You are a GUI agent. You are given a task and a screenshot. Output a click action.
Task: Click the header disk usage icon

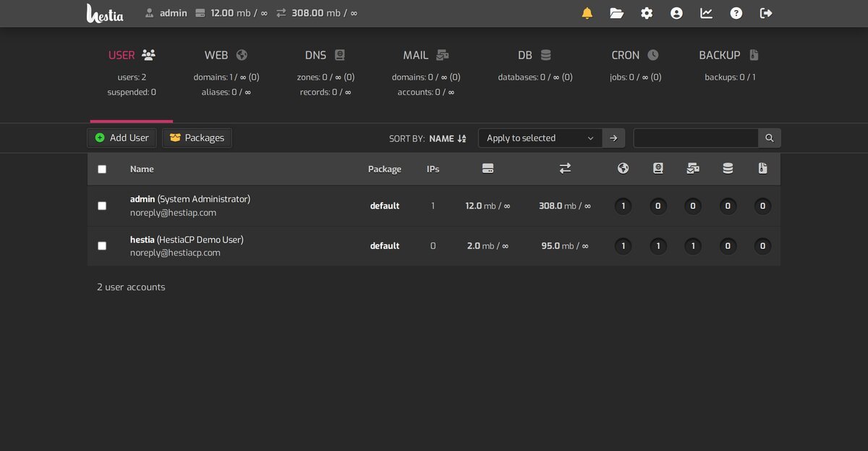[x=200, y=13]
